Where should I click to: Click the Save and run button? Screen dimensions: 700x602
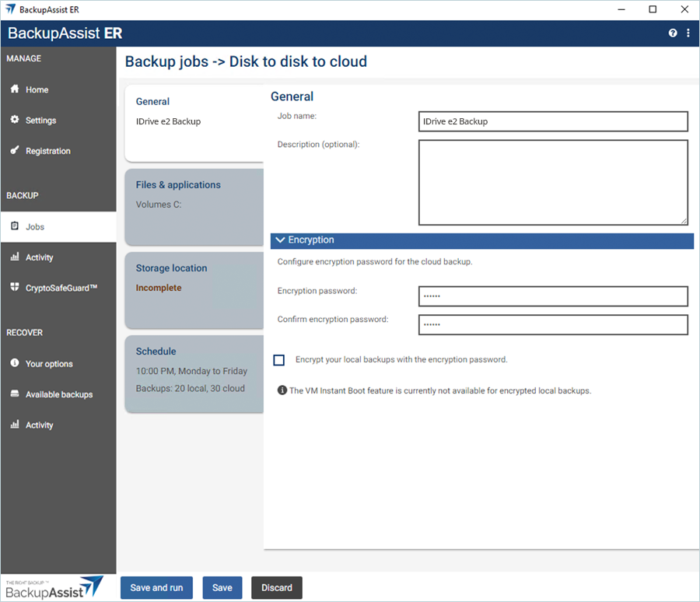(156, 588)
